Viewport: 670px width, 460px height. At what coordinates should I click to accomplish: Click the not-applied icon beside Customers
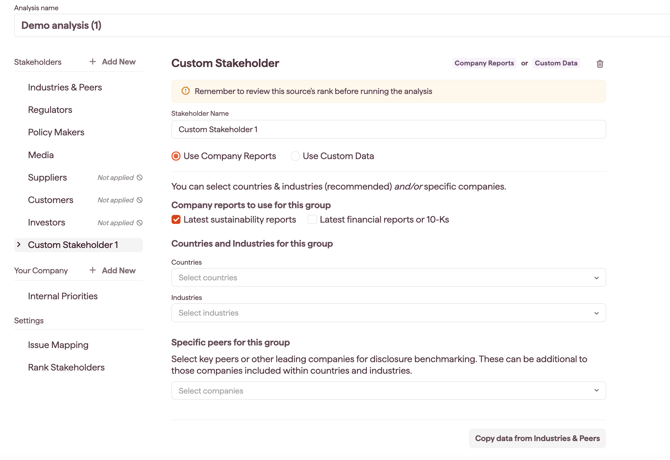pos(140,200)
